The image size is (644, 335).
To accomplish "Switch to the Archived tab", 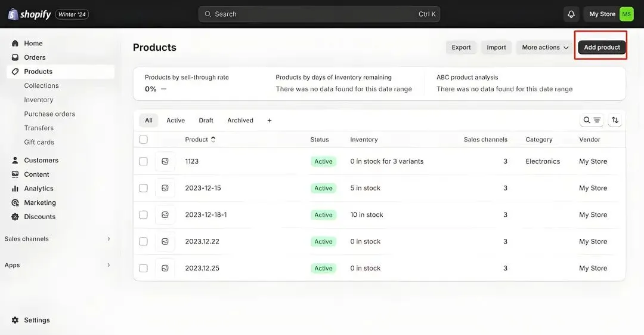I will point(240,121).
